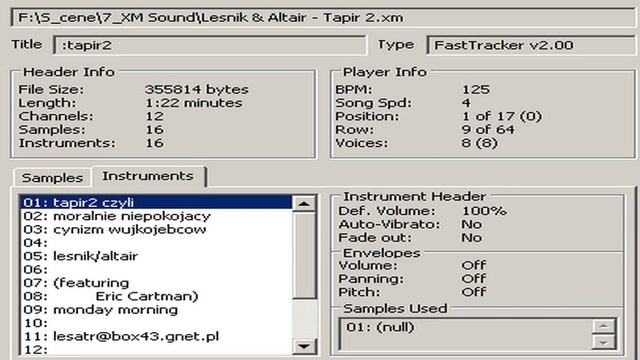Screen dimensions: 640x360
Task: Select instrument 11: lesatr@box43.gnet.pl
Action: coord(156,337)
